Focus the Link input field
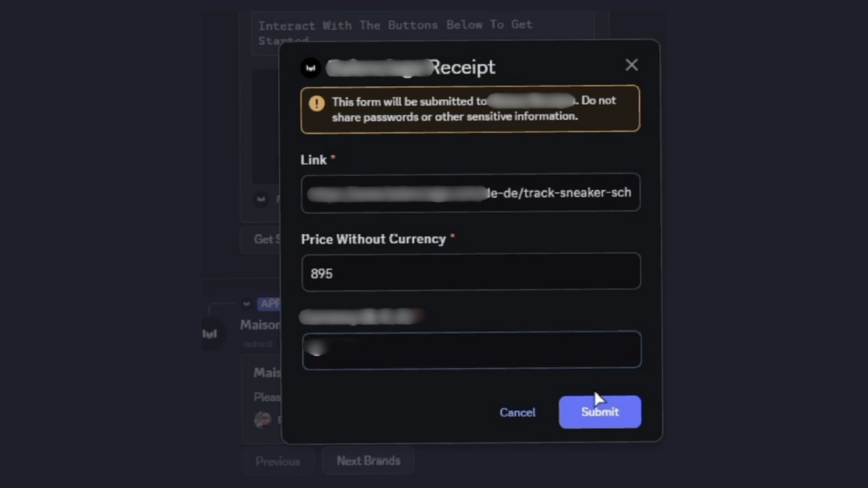This screenshot has width=868, height=488. [470, 193]
